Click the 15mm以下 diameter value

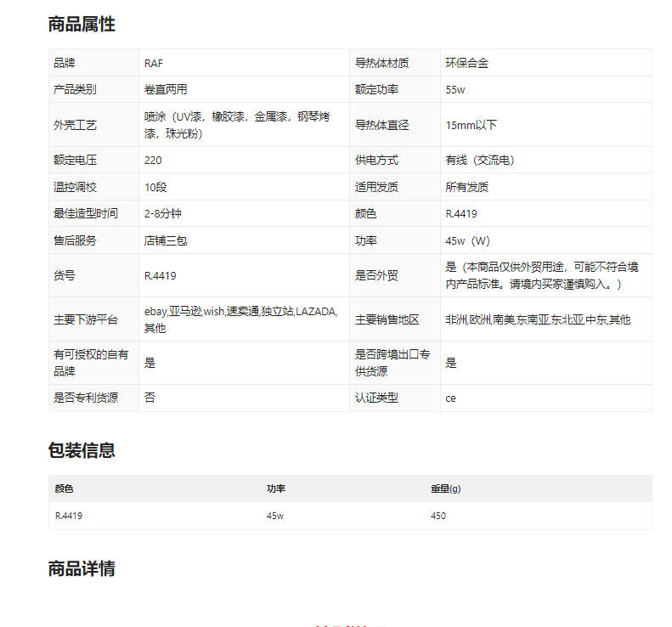[x=471, y=125]
